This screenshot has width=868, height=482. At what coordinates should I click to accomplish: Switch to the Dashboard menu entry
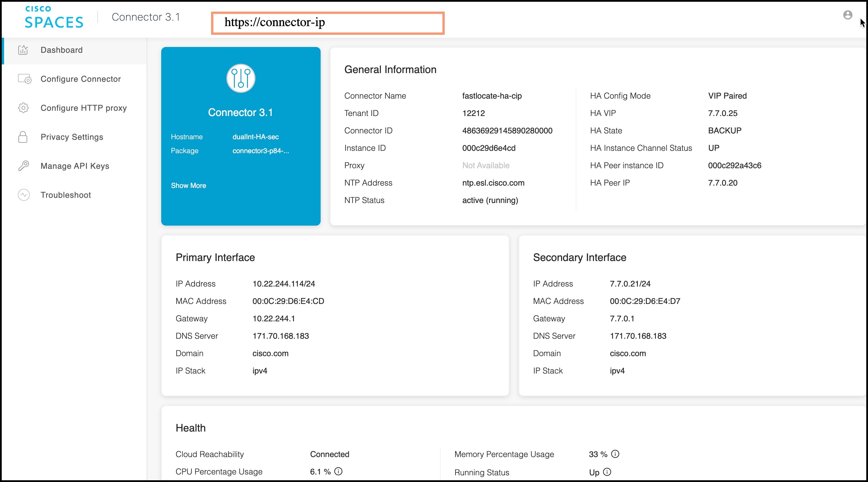(x=62, y=50)
